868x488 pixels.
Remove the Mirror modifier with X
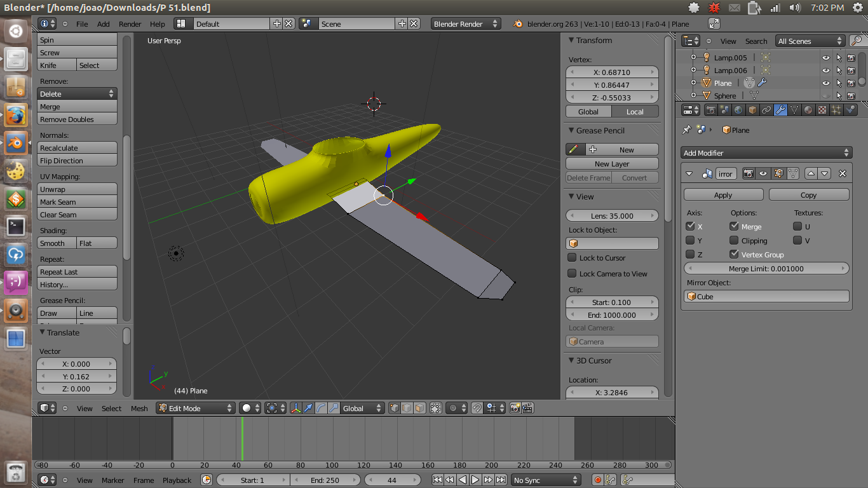843,173
